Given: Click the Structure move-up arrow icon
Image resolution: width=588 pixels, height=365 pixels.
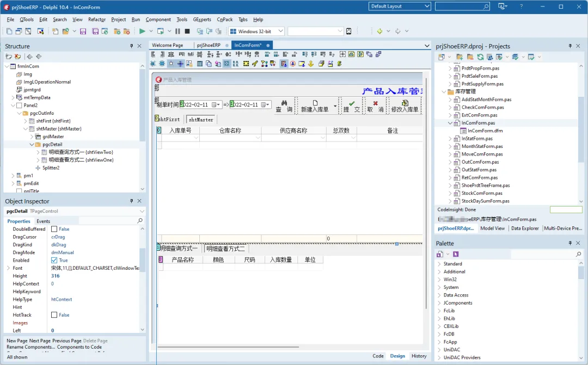Looking at the screenshot, I should coord(29,57).
